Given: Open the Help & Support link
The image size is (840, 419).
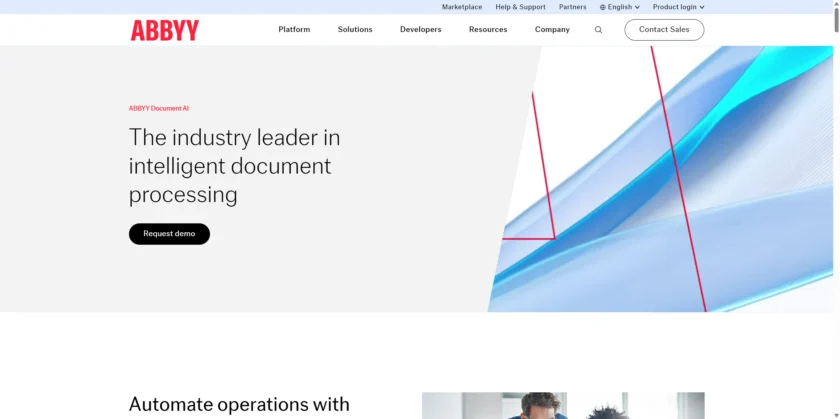Looking at the screenshot, I should (x=520, y=7).
